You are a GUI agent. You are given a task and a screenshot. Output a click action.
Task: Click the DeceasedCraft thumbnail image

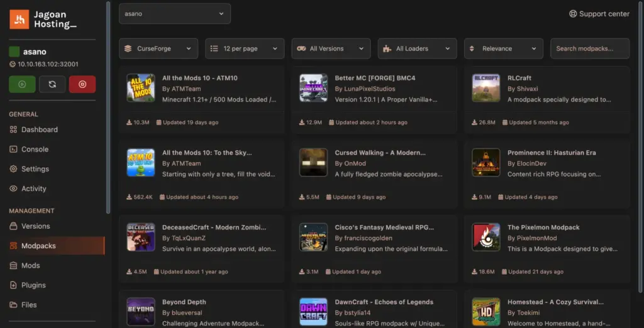coord(141,238)
